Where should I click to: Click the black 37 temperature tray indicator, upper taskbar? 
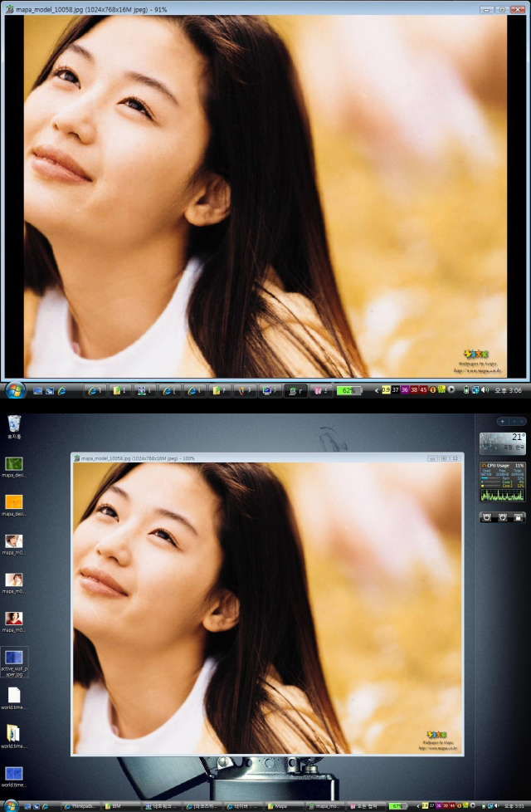pyautogui.click(x=396, y=390)
